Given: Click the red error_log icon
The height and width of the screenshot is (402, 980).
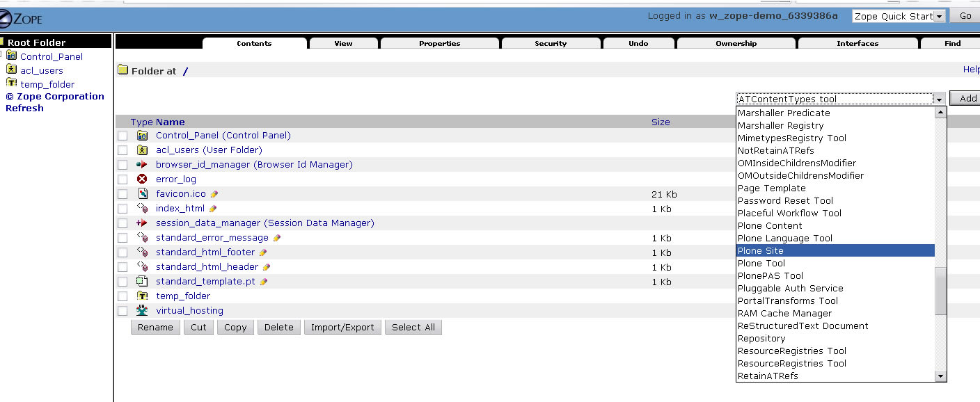Looking at the screenshot, I should 143,179.
